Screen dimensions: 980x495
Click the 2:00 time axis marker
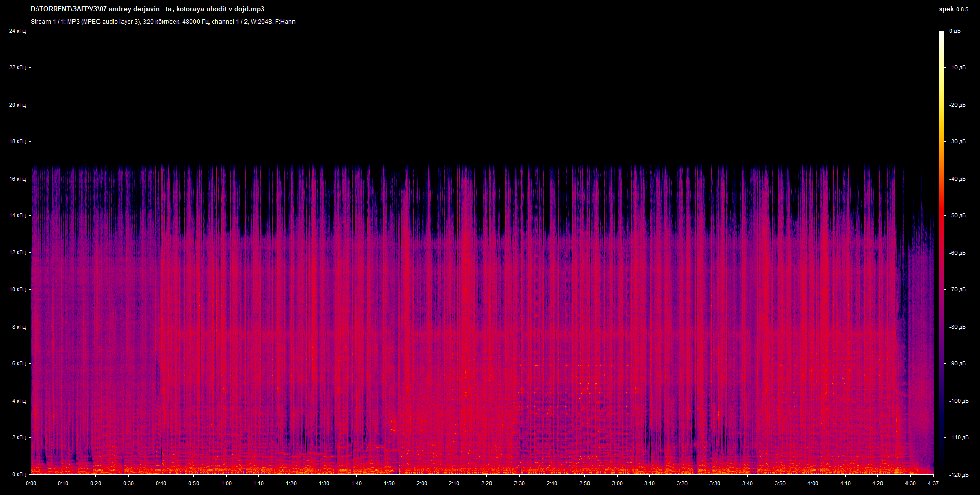coord(422,483)
